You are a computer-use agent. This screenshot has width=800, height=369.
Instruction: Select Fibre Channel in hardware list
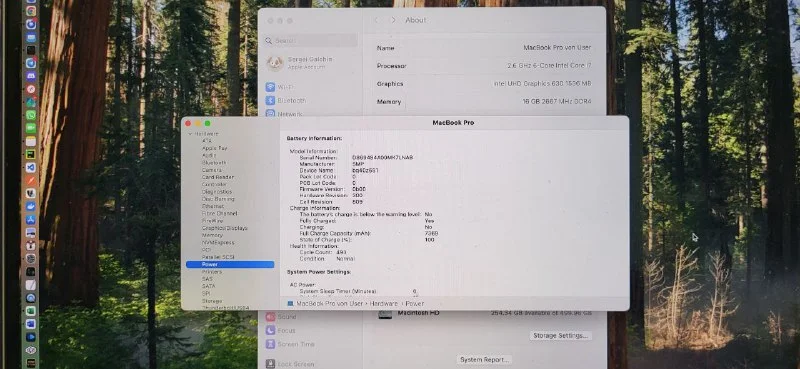219,213
